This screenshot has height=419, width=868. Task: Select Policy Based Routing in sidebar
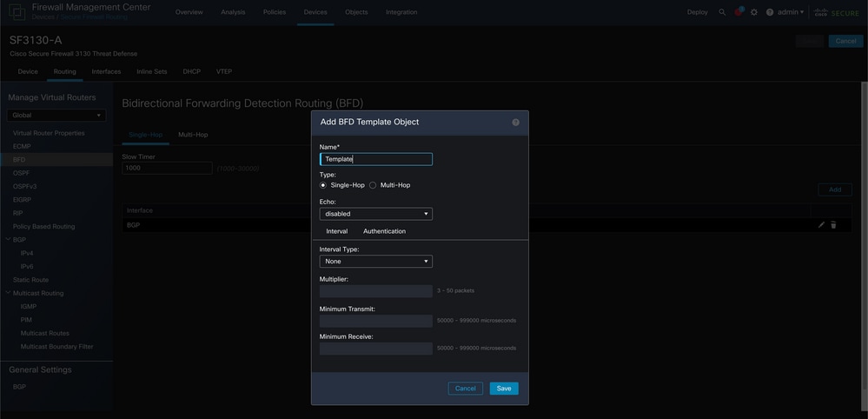(x=43, y=226)
